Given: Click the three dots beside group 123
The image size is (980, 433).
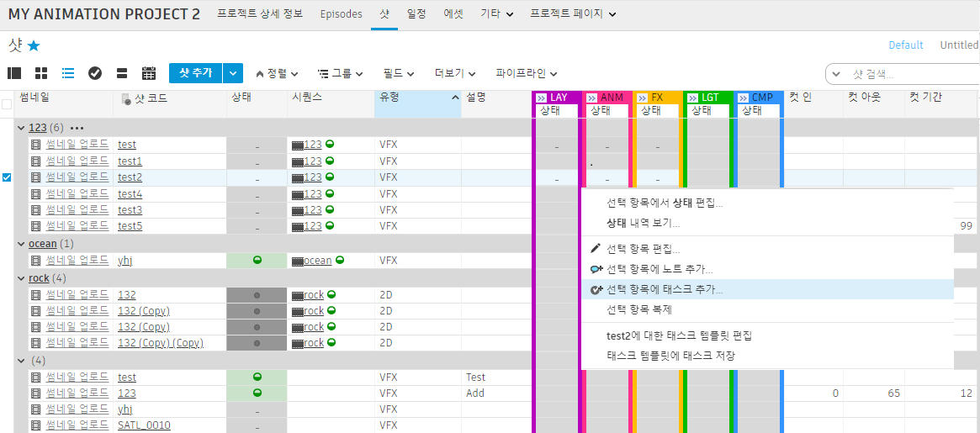Looking at the screenshot, I should click(x=77, y=128).
